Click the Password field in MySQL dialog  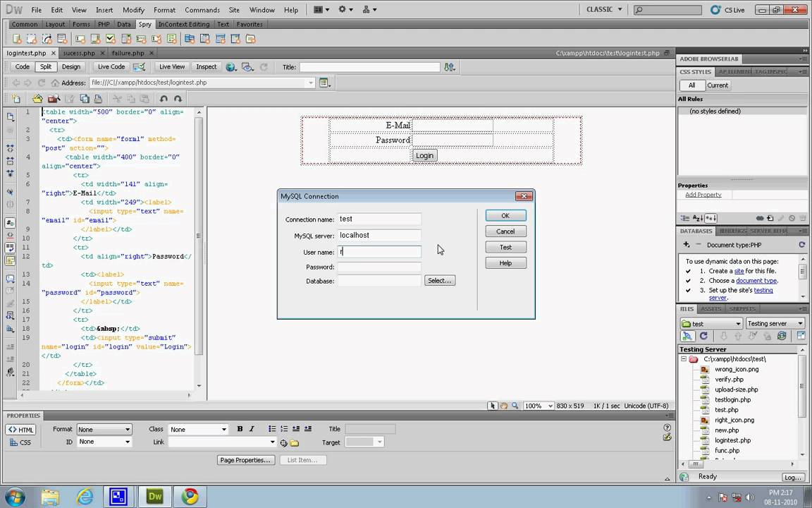[379, 267]
